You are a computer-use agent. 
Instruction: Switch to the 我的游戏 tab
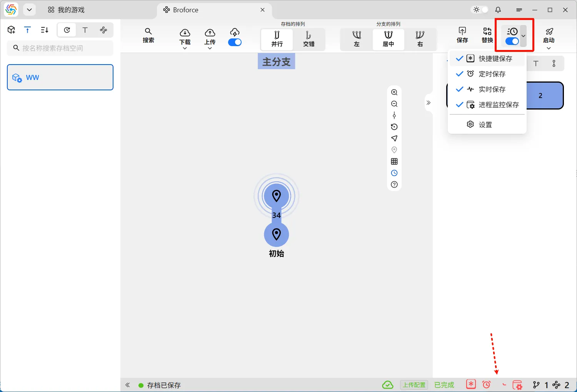(66, 10)
